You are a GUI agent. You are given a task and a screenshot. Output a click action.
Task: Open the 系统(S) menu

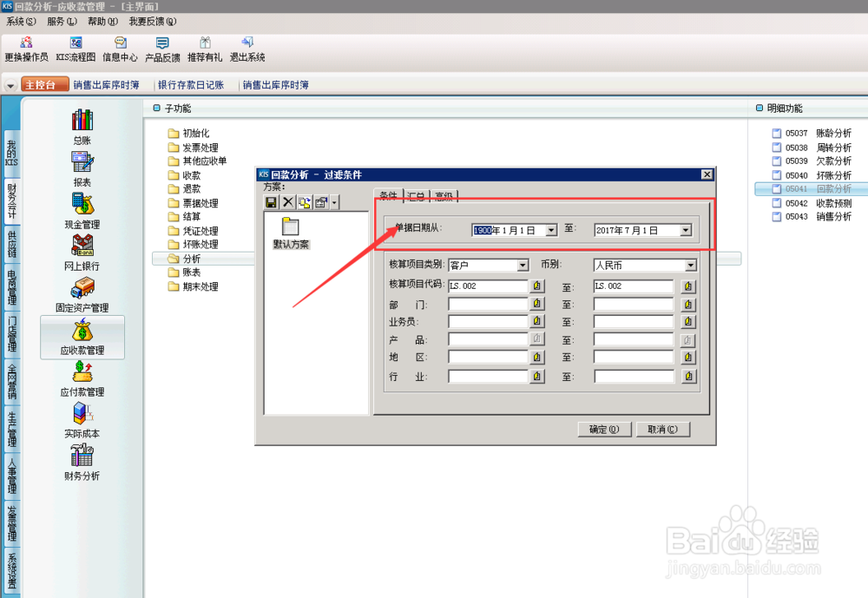(21, 22)
